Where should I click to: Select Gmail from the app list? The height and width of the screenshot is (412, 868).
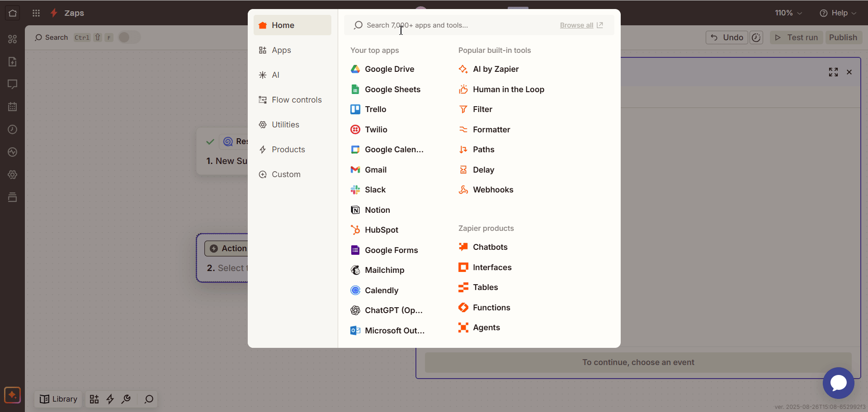[368, 170]
